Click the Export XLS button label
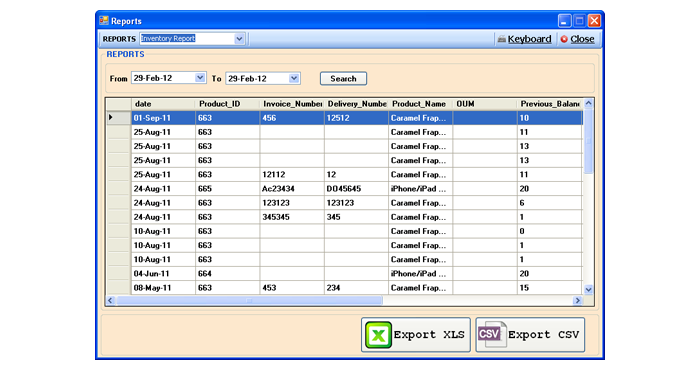700x371 pixels. pos(429,335)
